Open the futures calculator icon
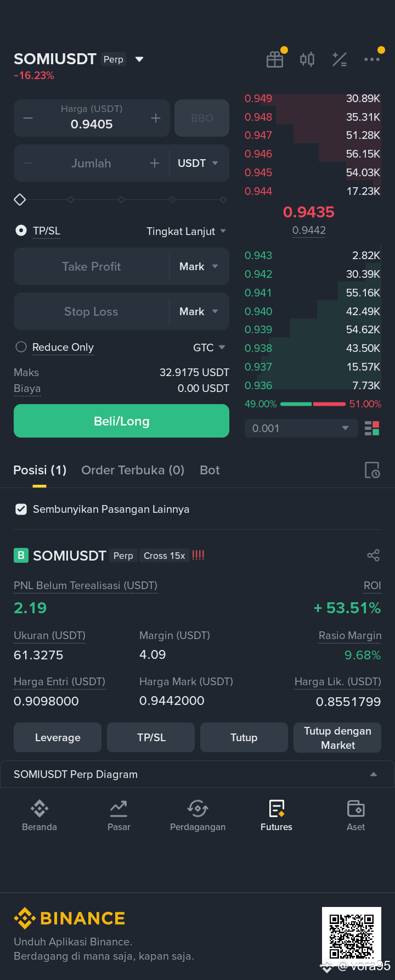This screenshot has width=395, height=980. click(340, 59)
